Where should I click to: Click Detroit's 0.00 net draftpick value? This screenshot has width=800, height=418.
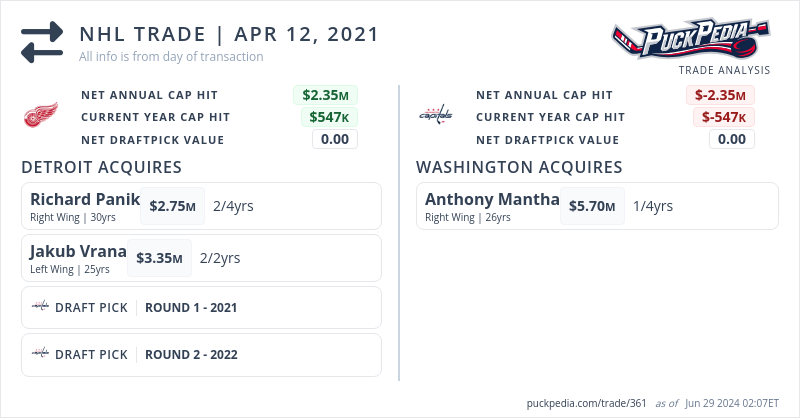pyautogui.click(x=334, y=139)
